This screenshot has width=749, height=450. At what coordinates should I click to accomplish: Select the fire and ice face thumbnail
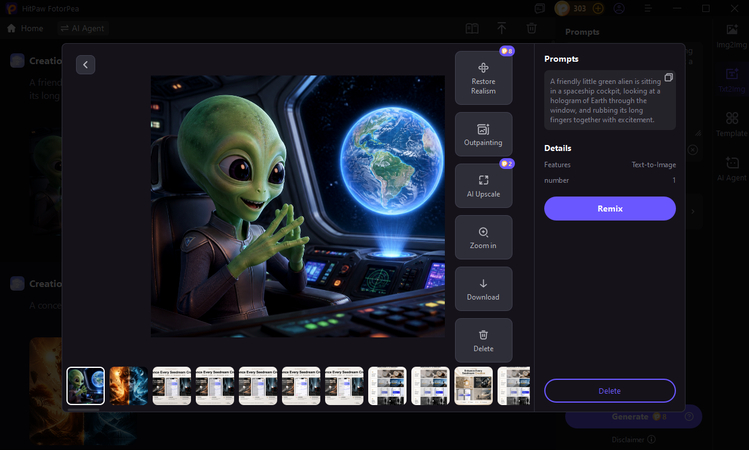[x=128, y=386]
